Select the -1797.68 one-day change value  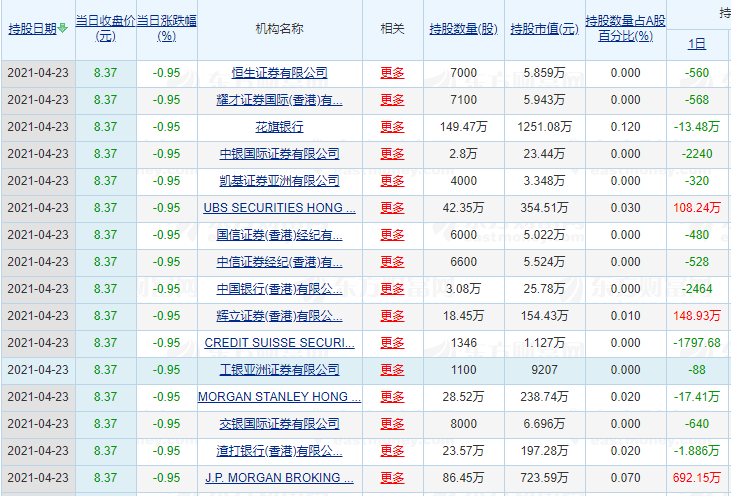[x=697, y=343]
